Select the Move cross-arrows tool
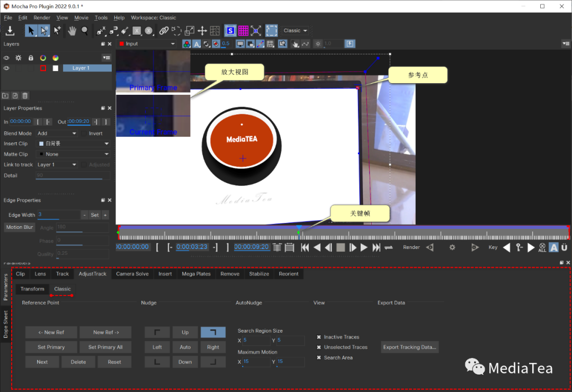Image resolution: width=572 pixels, height=392 pixels. click(202, 31)
